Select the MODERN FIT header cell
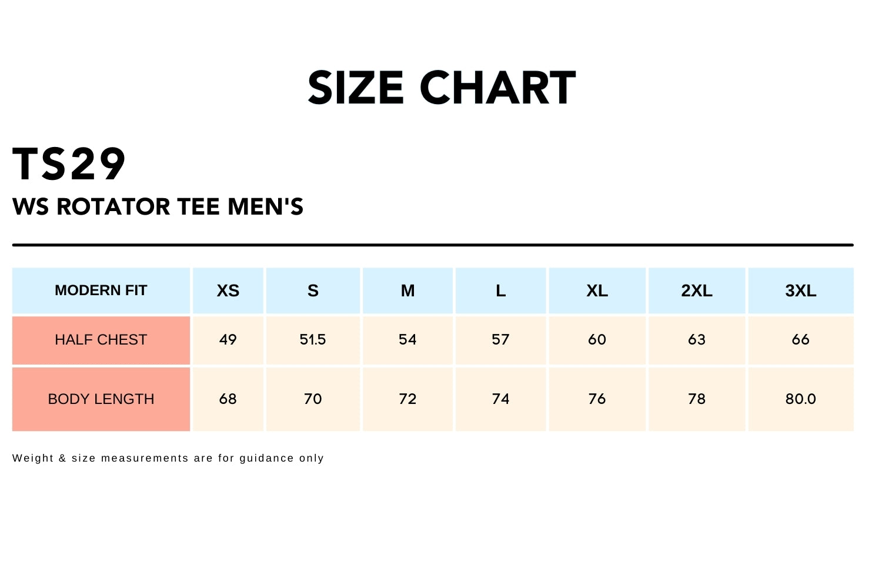This screenshot has height=588, width=882. [x=101, y=290]
